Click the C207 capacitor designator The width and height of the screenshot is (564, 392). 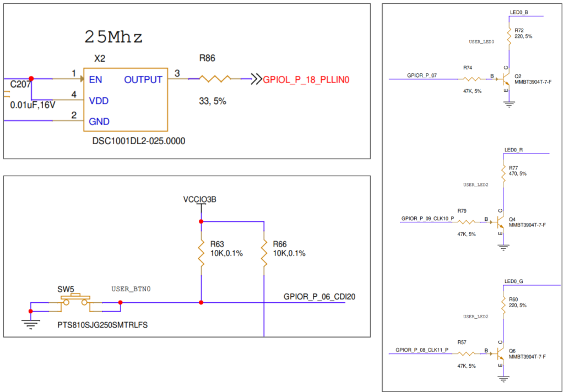coord(20,85)
